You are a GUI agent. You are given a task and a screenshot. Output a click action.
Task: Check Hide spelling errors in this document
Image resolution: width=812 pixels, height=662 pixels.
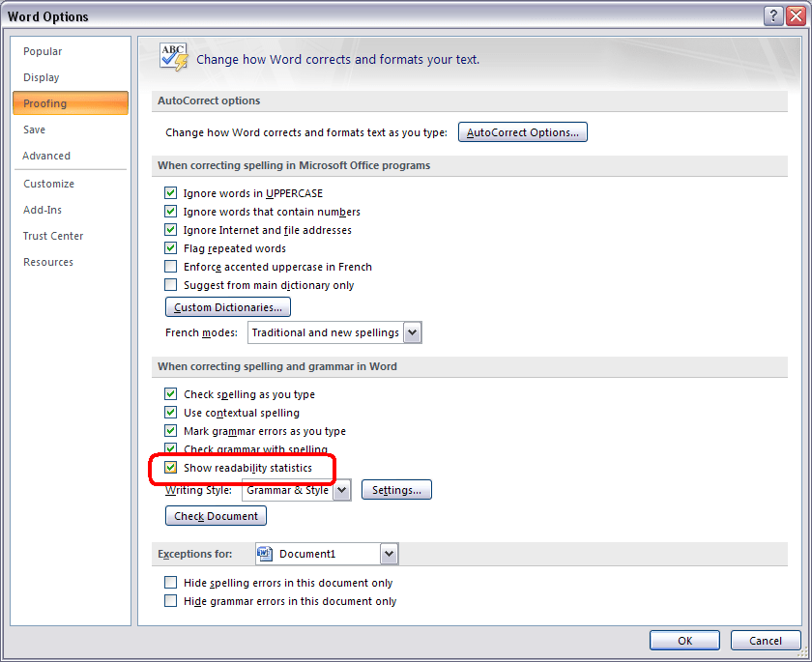pyautogui.click(x=171, y=583)
